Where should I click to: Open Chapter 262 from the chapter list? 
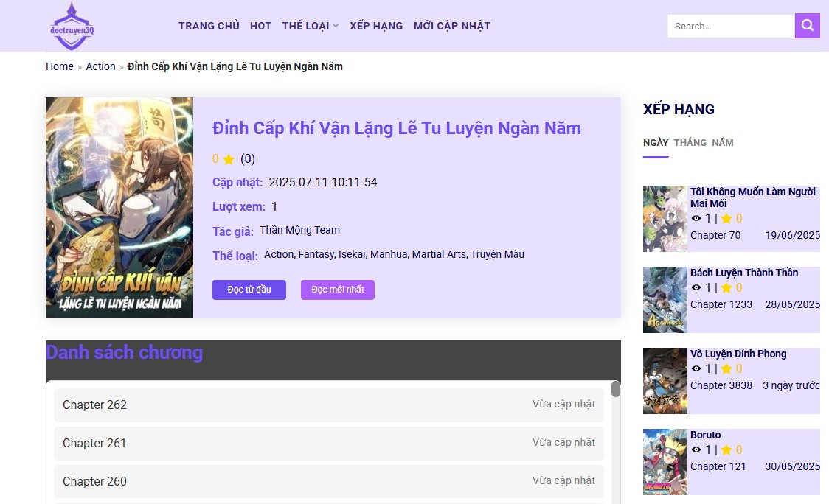tap(95, 405)
